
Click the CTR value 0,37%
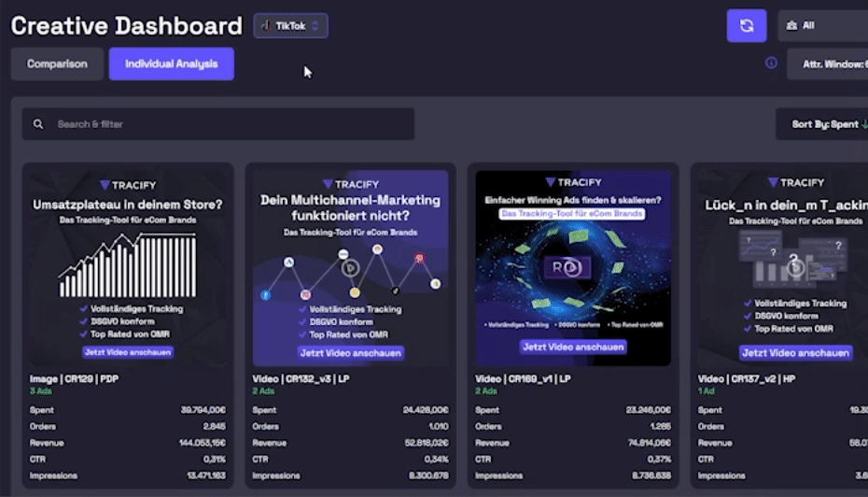(659, 460)
